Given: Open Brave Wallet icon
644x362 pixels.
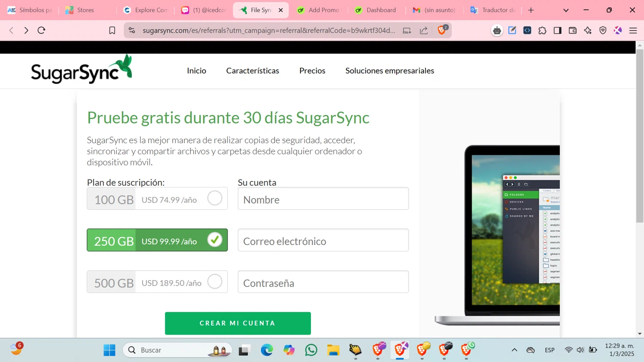Looking at the screenshot, I should click(572, 30).
